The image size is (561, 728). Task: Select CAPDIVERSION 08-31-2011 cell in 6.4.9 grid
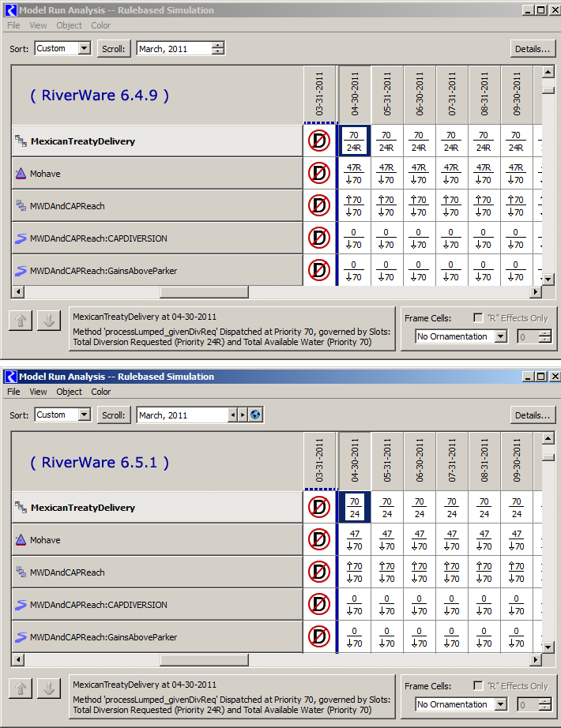484,238
